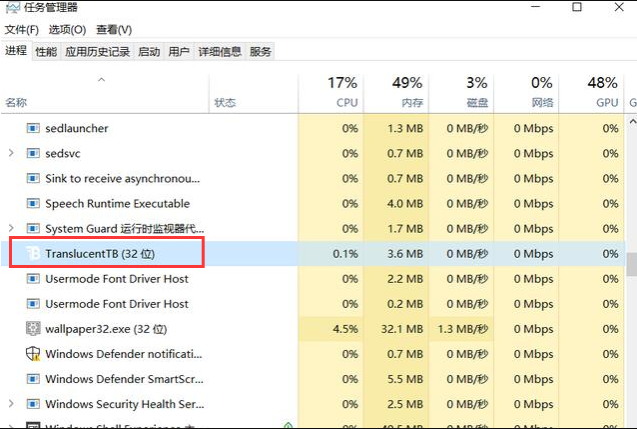
Task: Switch to the 启动 tab
Action: pyautogui.click(x=149, y=52)
